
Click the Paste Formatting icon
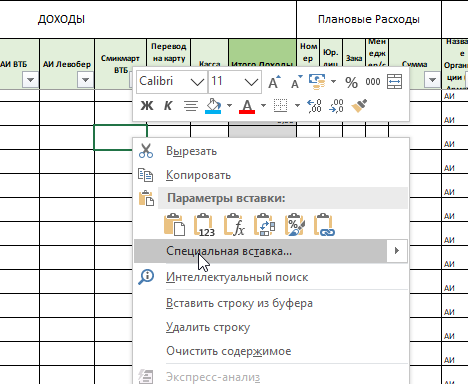tap(295, 225)
